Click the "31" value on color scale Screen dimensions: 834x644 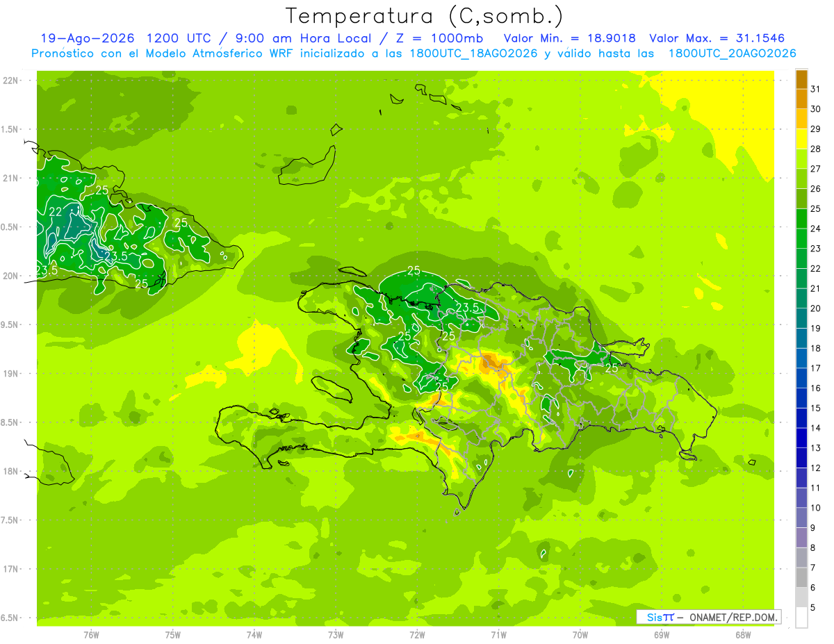(x=816, y=88)
